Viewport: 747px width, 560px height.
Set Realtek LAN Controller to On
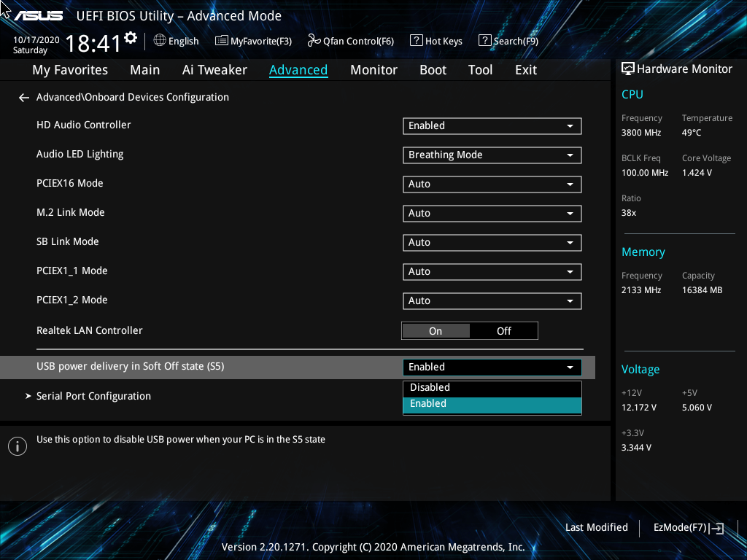[436, 331]
